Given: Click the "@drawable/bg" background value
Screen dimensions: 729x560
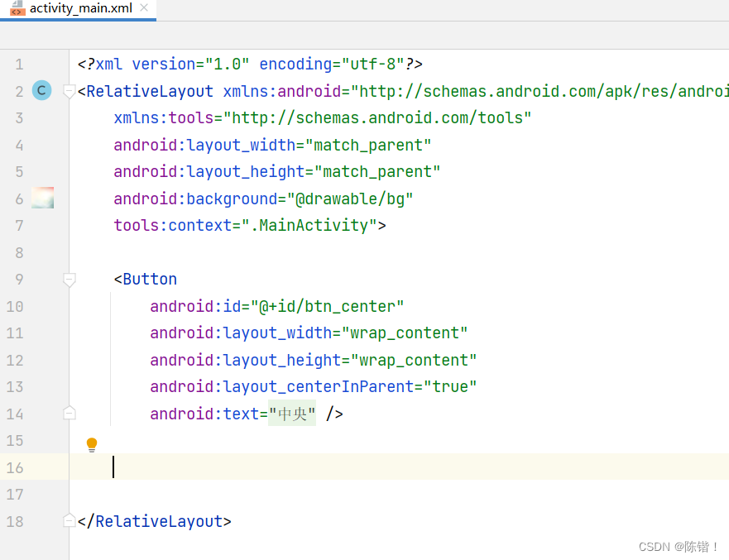Looking at the screenshot, I should pyautogui.click(x=350, y=199).
